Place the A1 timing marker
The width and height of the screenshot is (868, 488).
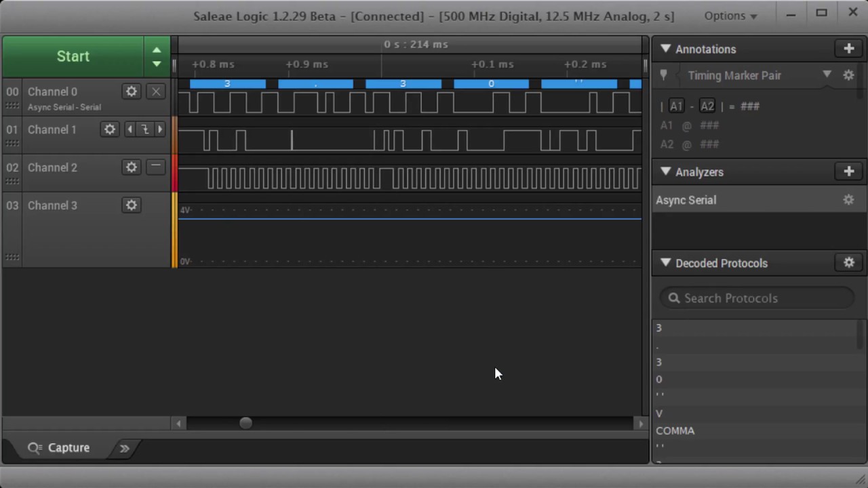tap(676, 106)
